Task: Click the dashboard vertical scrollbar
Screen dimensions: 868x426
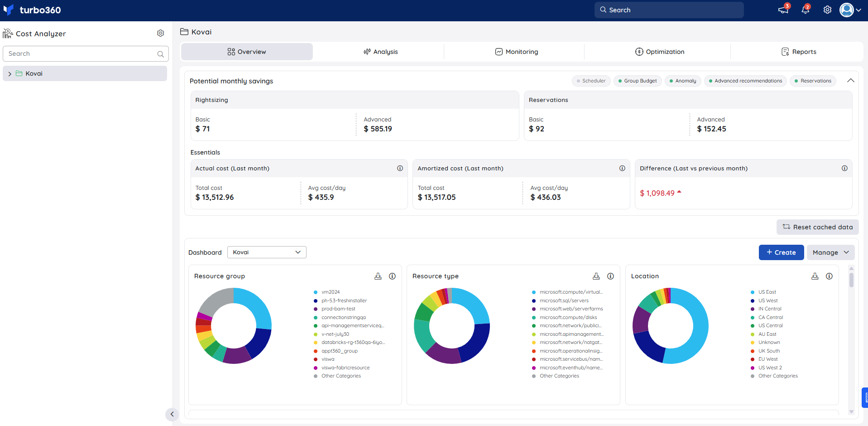Action: (x=851, y=280)
